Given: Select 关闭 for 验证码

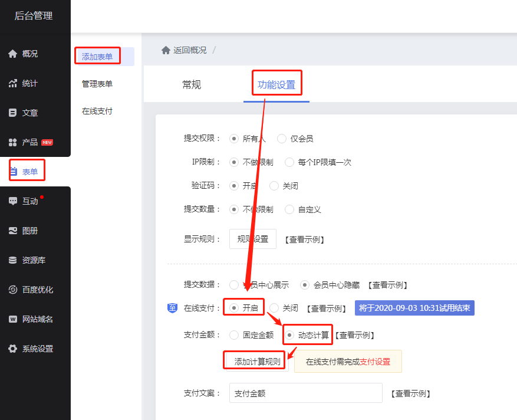Looking at the screenshot, I should (274, 186).
